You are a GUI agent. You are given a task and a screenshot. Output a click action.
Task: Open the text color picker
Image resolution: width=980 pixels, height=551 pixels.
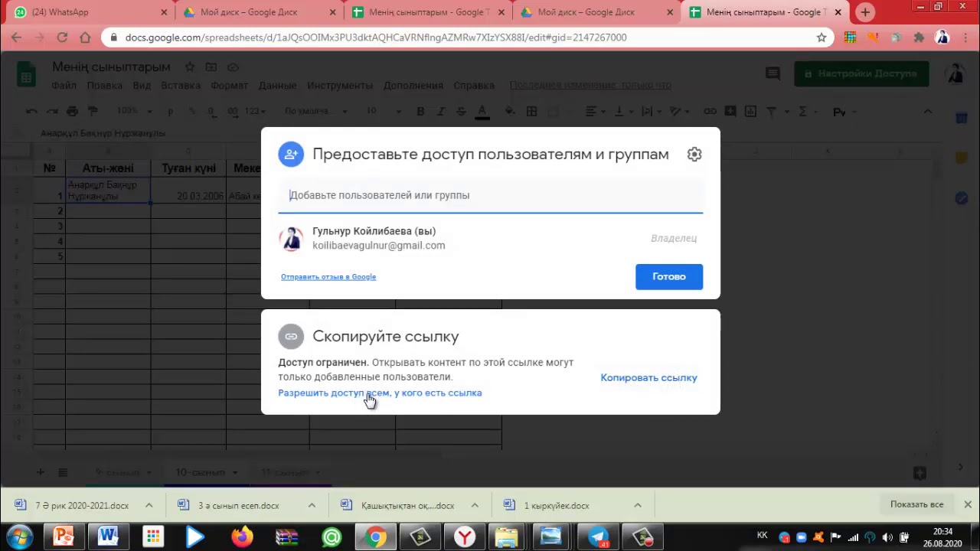pos(482,112)
